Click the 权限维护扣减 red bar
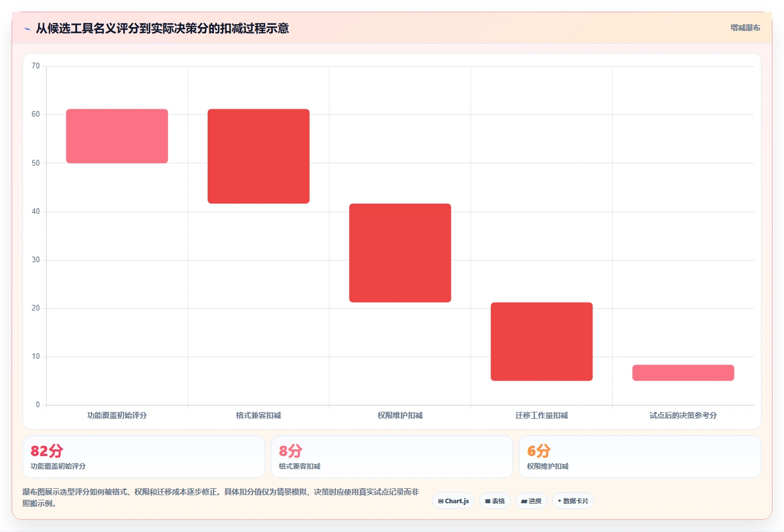This screenshot has height=532, width=784. pos(400,253)
